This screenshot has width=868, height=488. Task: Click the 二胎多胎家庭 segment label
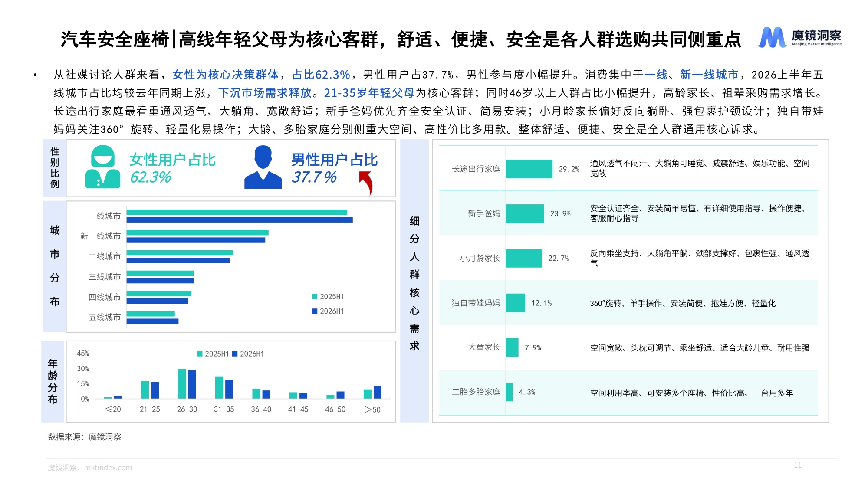pos(476,392)
